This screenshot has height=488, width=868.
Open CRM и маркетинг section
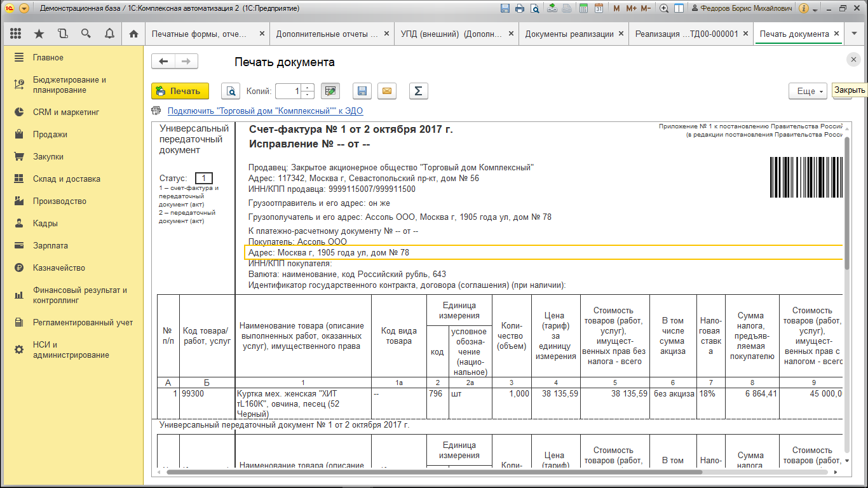[74, 112]
